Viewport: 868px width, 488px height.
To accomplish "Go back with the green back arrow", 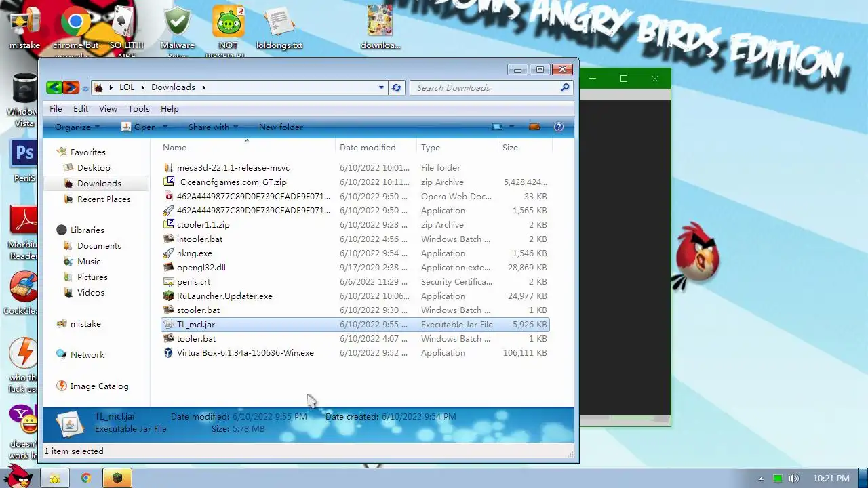I will coord(54,87).
